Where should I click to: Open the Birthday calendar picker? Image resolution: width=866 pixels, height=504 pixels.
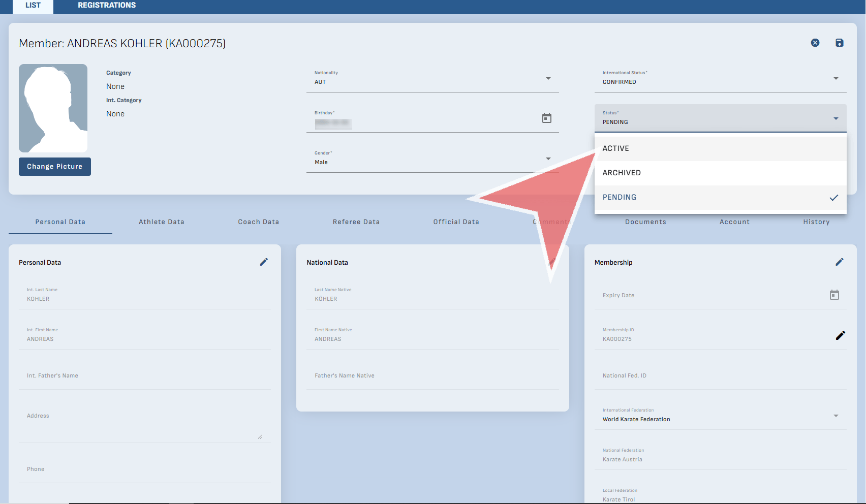(546, 118)
